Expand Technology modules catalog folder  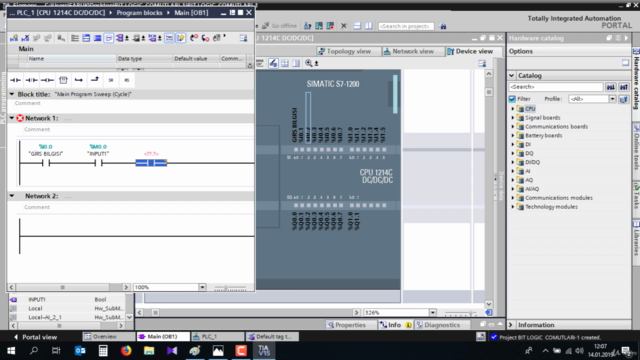513,207
